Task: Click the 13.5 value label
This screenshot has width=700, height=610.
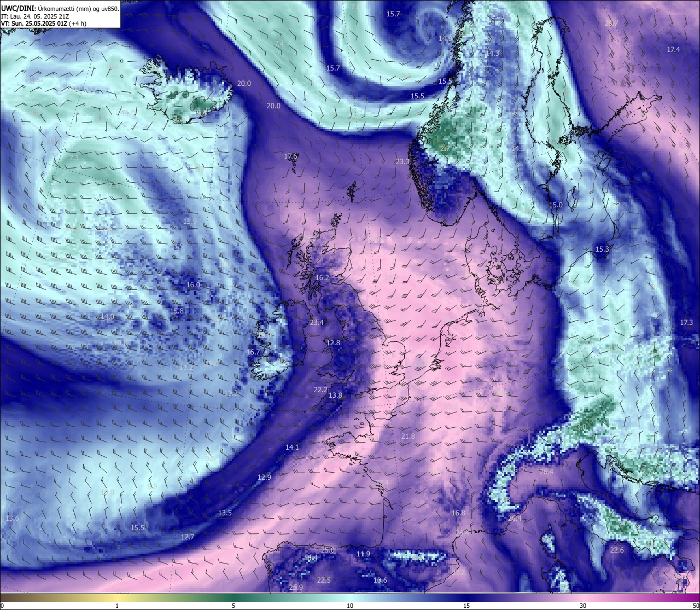Action: click(225, 513)
